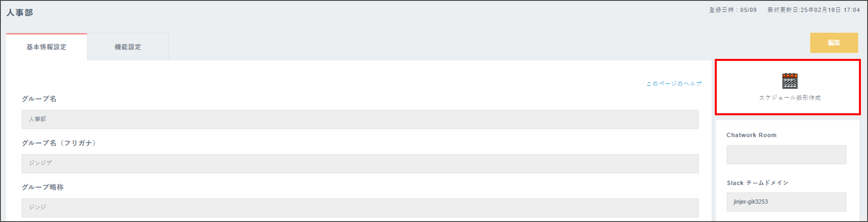Open the 機能設定 tab

[x=128, y=47]
